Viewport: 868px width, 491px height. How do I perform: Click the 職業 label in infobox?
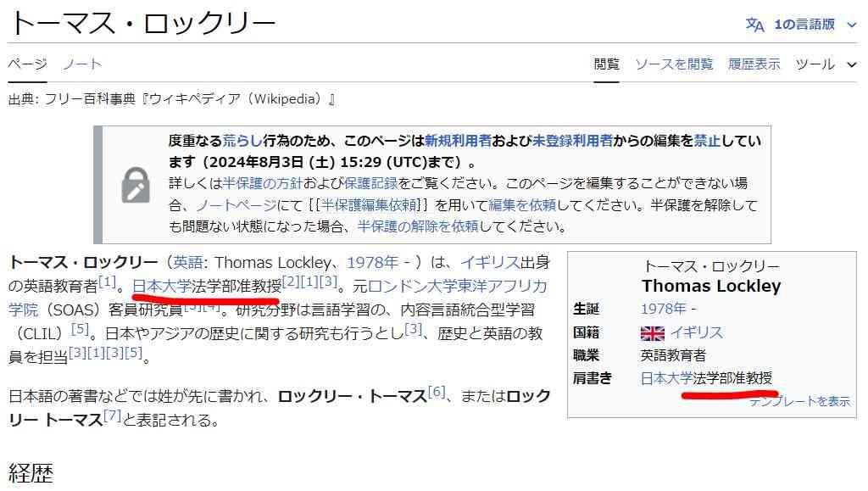[587, 355]
